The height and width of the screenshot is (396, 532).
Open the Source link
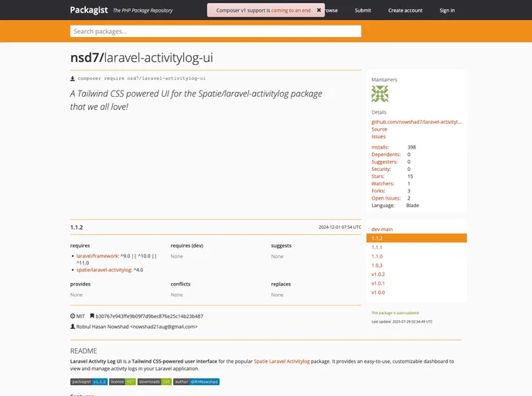click(x=379, y=129)
